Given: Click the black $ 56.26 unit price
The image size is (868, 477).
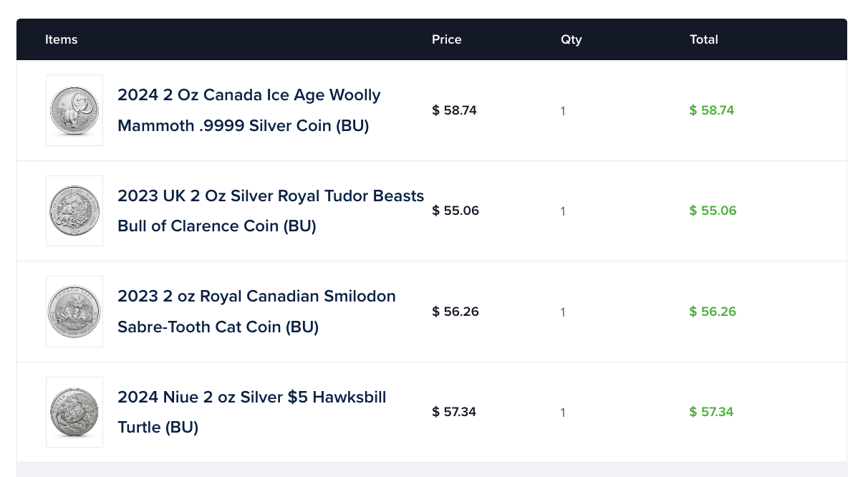Looking at the screenshot, I should (x=455, y=312).
